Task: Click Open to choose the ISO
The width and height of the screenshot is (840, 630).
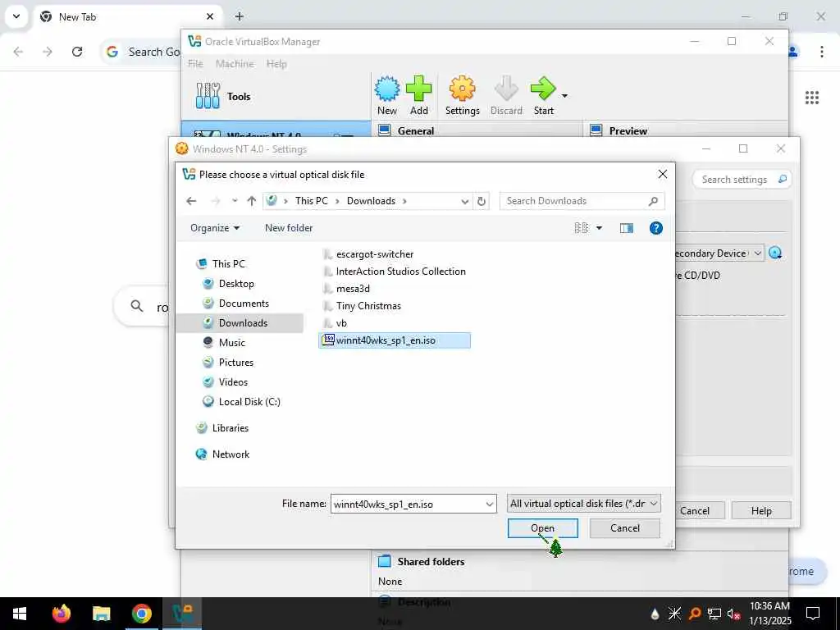Action: [x=543, y=528]
